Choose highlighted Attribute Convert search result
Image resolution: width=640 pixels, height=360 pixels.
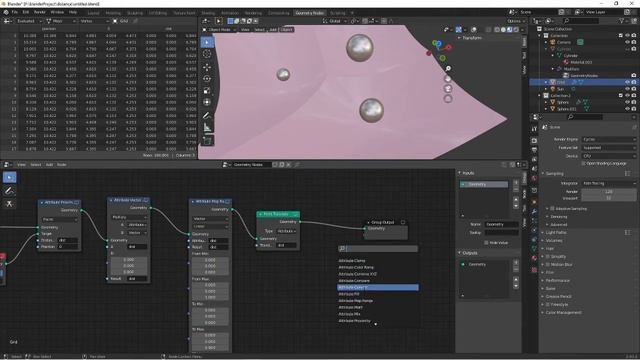378,287
